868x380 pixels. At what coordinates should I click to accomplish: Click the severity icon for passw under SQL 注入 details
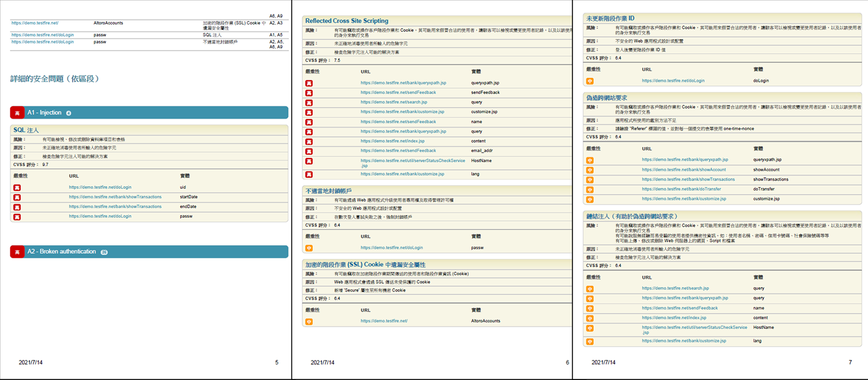(17, 217)
